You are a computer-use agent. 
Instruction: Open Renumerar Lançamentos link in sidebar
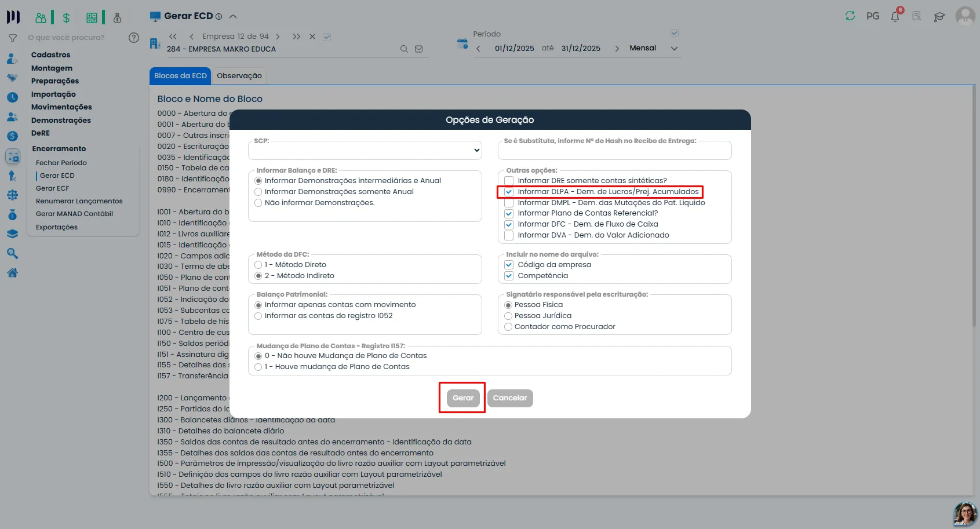(x=79, y=201)
